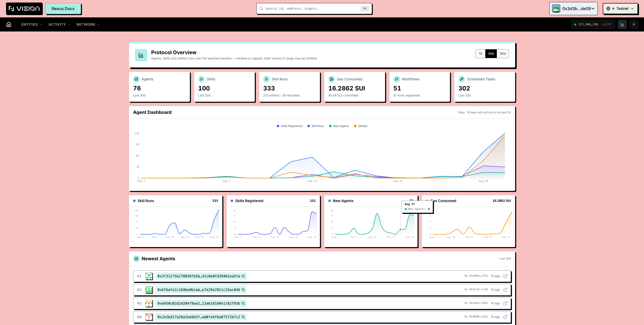Open wallet account 0x3d3b…de09 dropdown

coord(573,9)
